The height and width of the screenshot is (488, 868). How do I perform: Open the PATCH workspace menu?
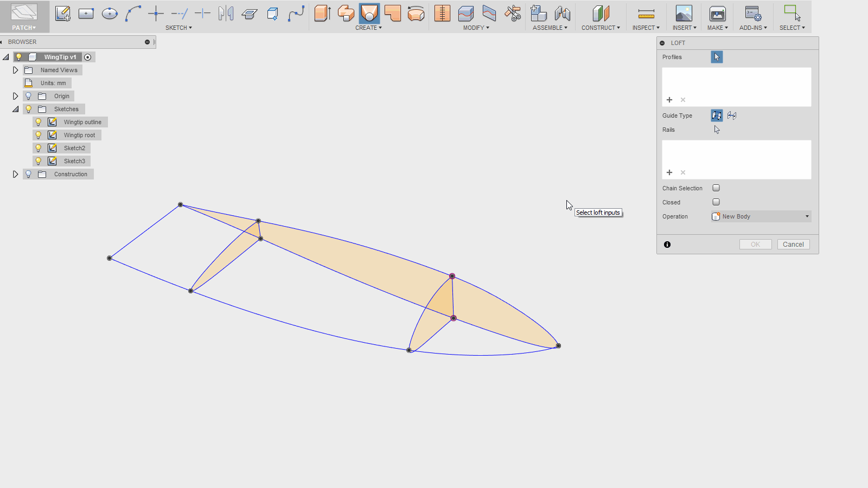(24, 27)
